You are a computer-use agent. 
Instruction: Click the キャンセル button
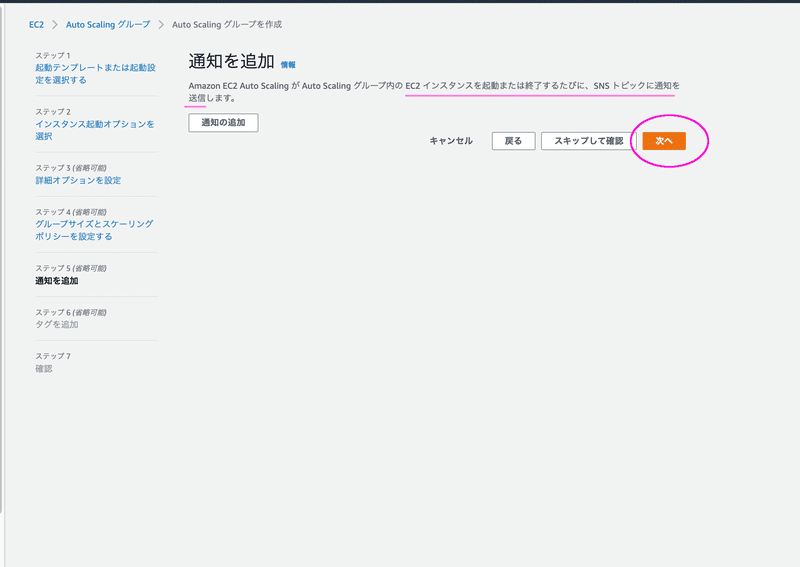(x=451, y=141)
